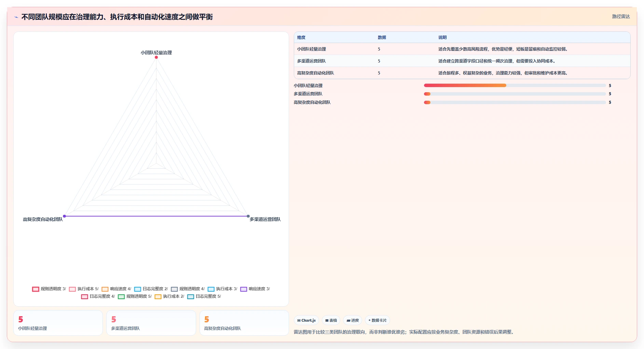Image resolution: width=644 pixels, height=349 pixels.
Task: Click the table icon in the 表格 tag
Action: tap(327, 321)
